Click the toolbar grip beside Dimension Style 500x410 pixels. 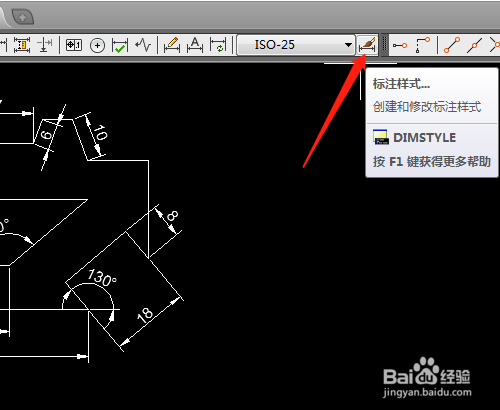pos(384,45)
